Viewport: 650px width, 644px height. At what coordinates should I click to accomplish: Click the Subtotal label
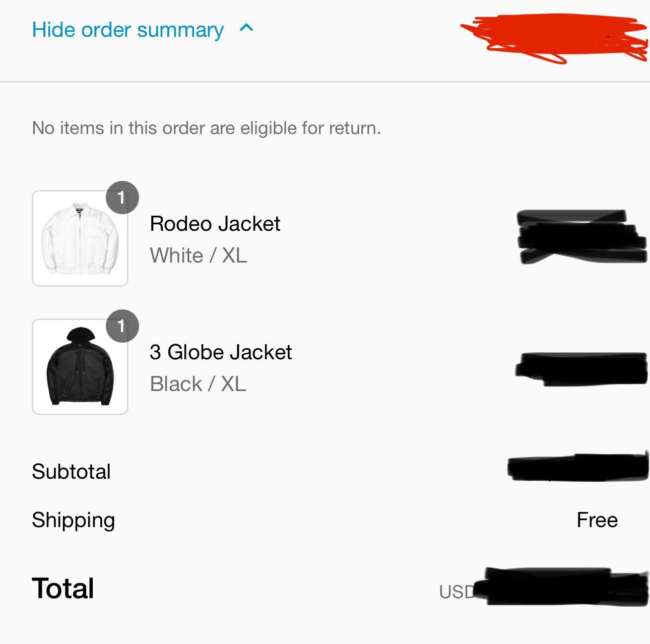pyautogui.click(x=71, y=472)
